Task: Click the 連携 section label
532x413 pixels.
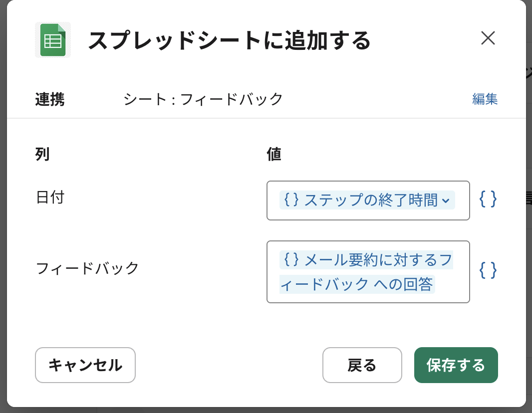Action: pos(49,99)
